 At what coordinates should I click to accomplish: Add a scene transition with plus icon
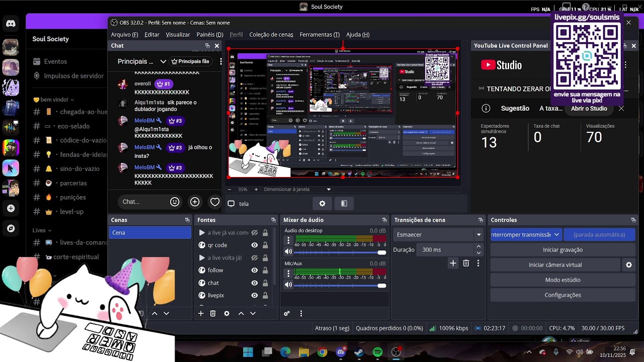click(x=453, y=263)
